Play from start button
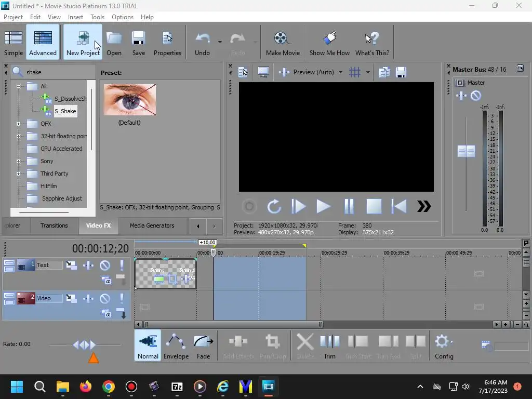This screenshot has width=532, height=399. [299, 206]
